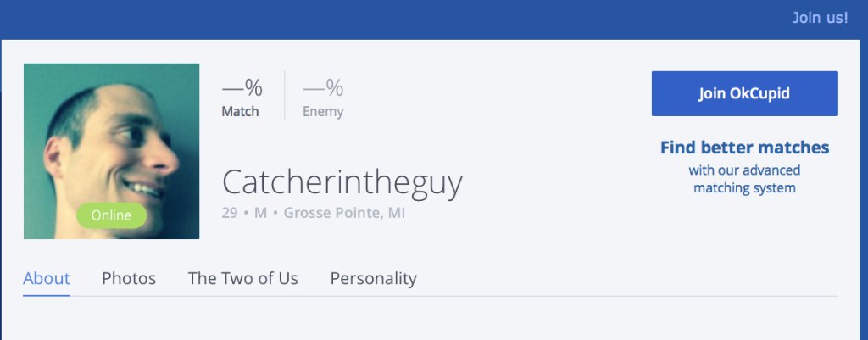Viewport: 868px width, 340px height.
Task: Click the Join us! link
Action: (819, 17)
